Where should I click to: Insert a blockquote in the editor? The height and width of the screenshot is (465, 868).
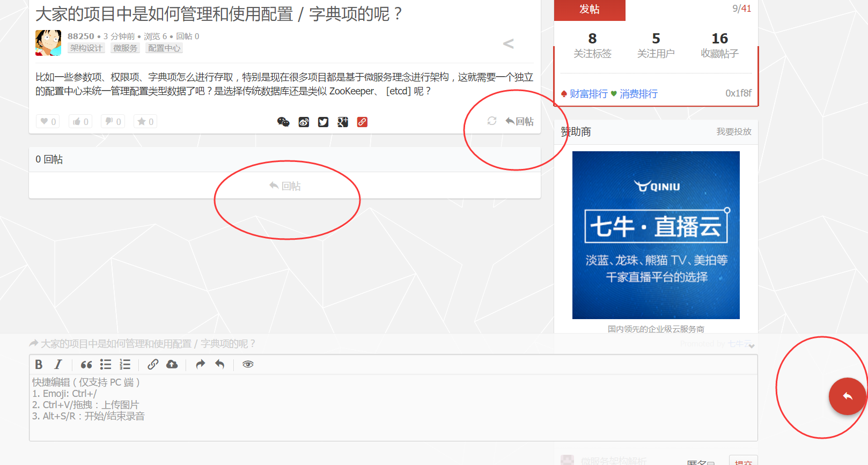(86, 365)
